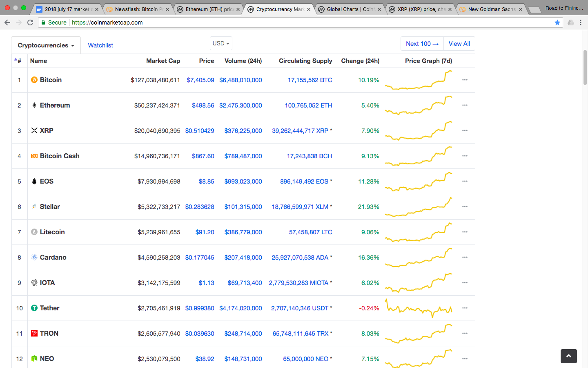Image resolution: width=588 pixels, height=368 pixels.
Task: Click the Ethereum diamond logo icon
Action: pos(34,105)
